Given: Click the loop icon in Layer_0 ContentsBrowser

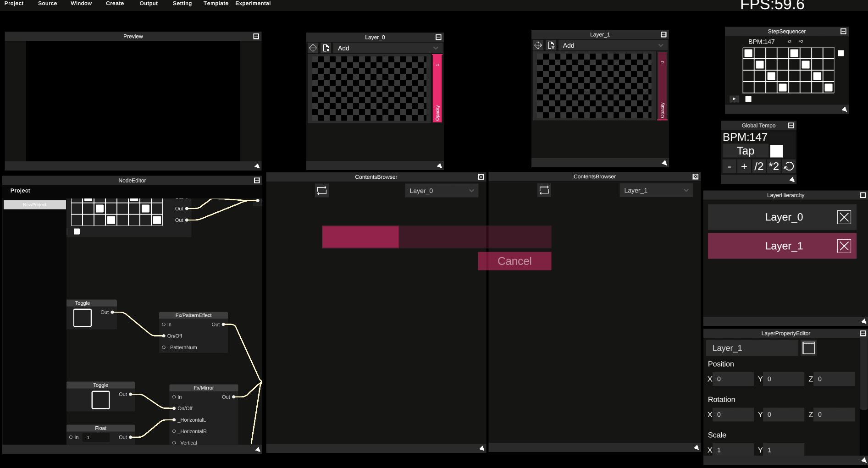Looking at the screenshot, I should click(x=321, y=190).
